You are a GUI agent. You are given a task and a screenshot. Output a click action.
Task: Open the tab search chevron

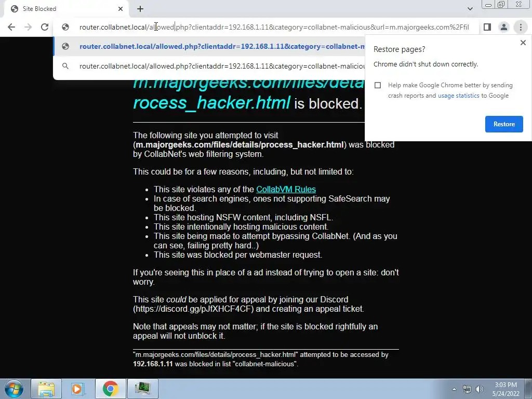470,9
